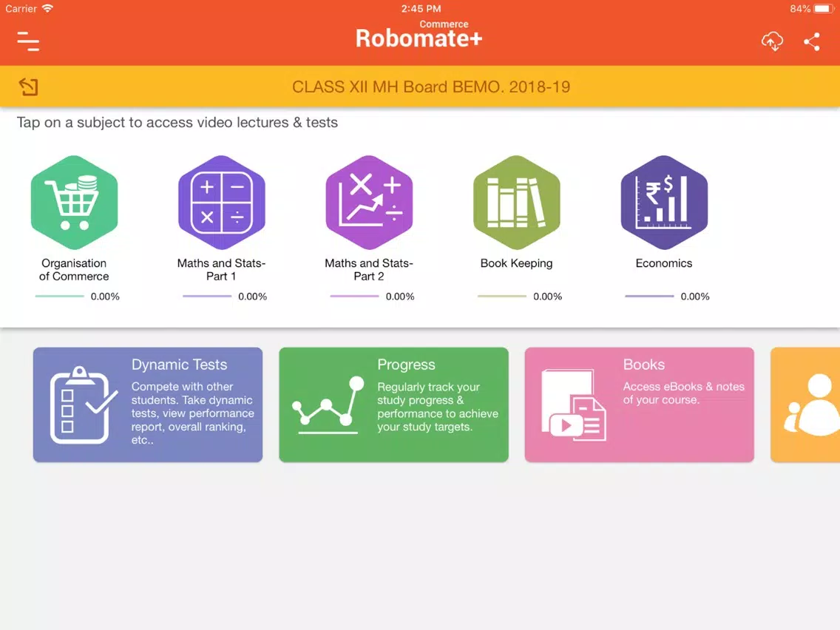Open the Dynamic Tests card
Screen dimensions: 840x630
[148, 404]
